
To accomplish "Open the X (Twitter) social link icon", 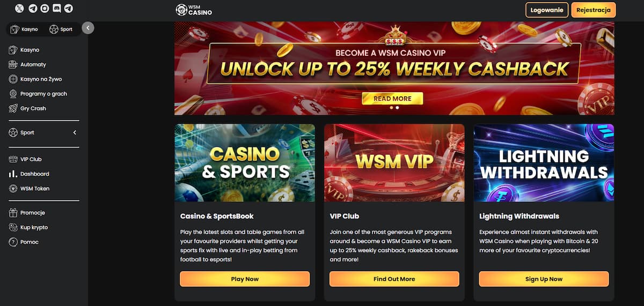I will coord(20,9).
